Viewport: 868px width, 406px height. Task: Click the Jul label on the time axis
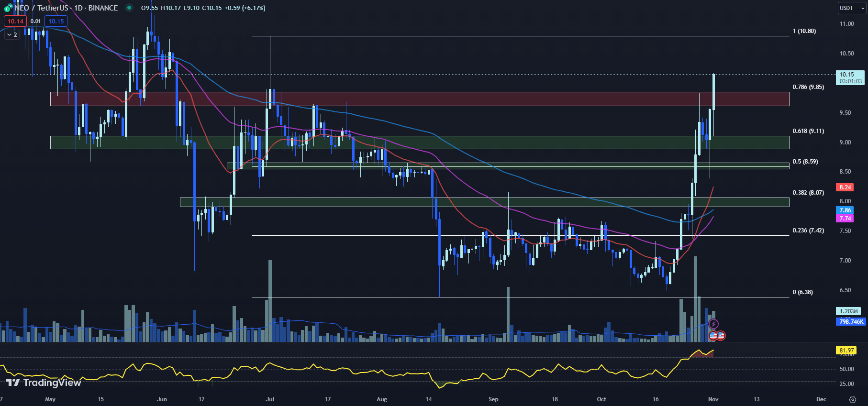[270, 399]
